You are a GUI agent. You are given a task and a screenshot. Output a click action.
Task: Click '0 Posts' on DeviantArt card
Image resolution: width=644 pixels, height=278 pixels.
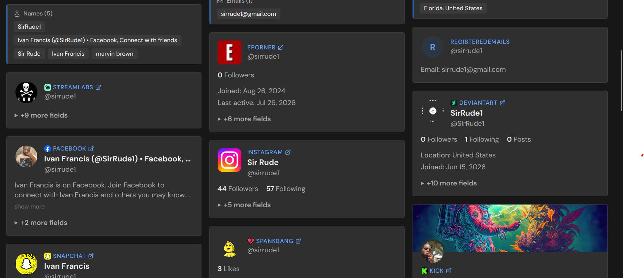(519, 139)
